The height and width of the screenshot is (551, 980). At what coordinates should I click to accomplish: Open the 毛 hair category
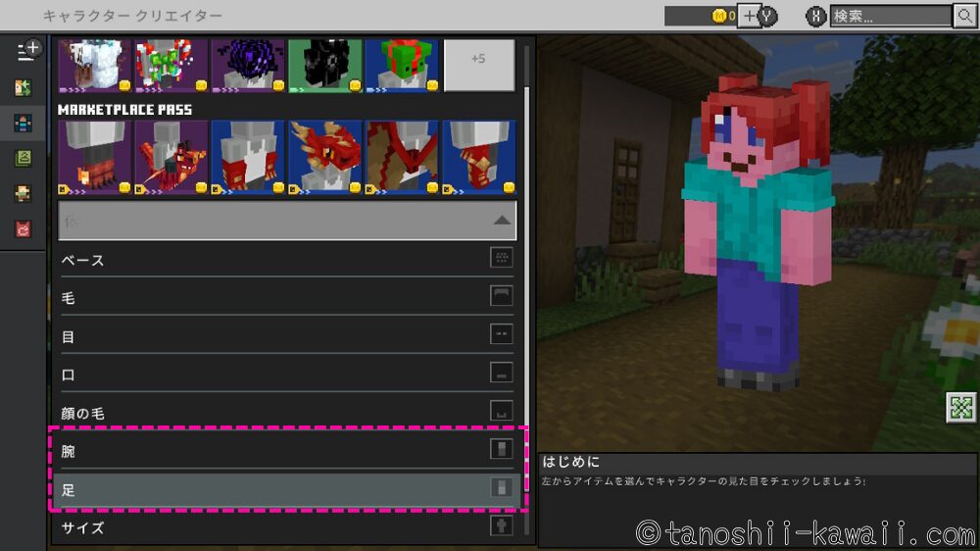tap(287, 298)
